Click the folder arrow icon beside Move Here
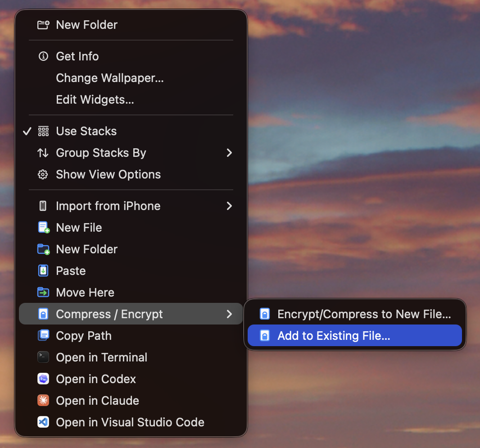 coord(43,293)
